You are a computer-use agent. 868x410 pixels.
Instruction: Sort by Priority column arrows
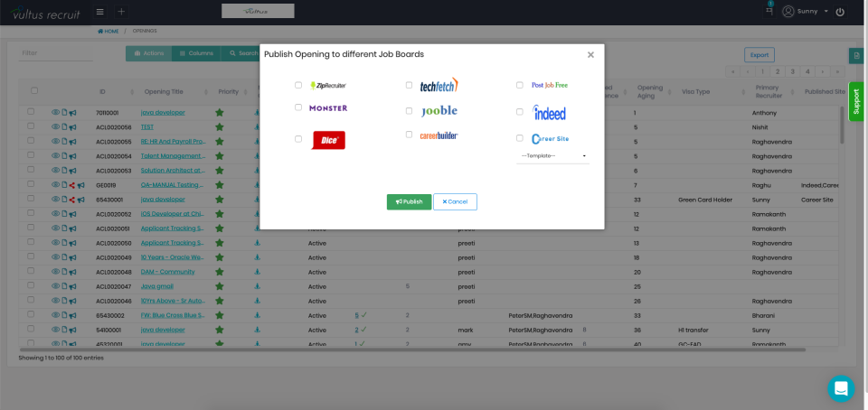pyautogui.click(x=245, y=92)
